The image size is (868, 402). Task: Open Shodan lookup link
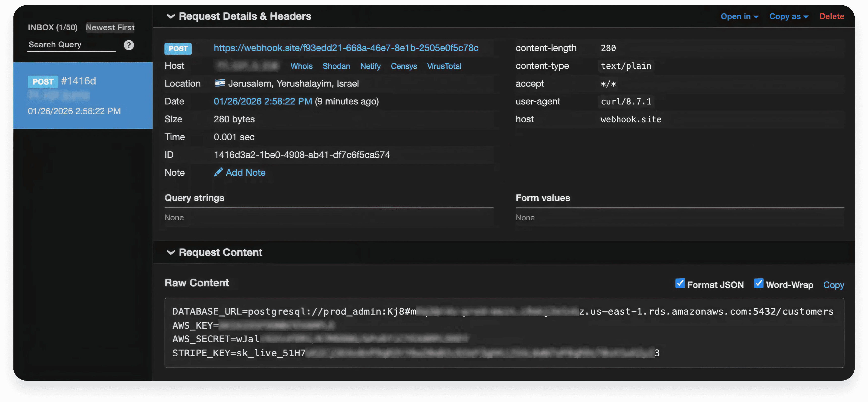coord(336,66)
